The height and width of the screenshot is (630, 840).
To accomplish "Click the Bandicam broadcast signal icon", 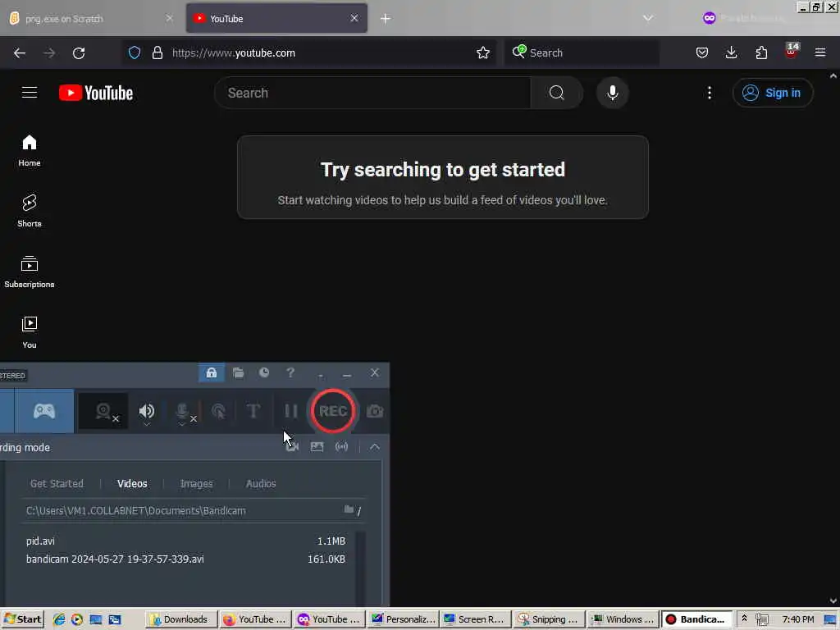I will click(x=342, y=446).
